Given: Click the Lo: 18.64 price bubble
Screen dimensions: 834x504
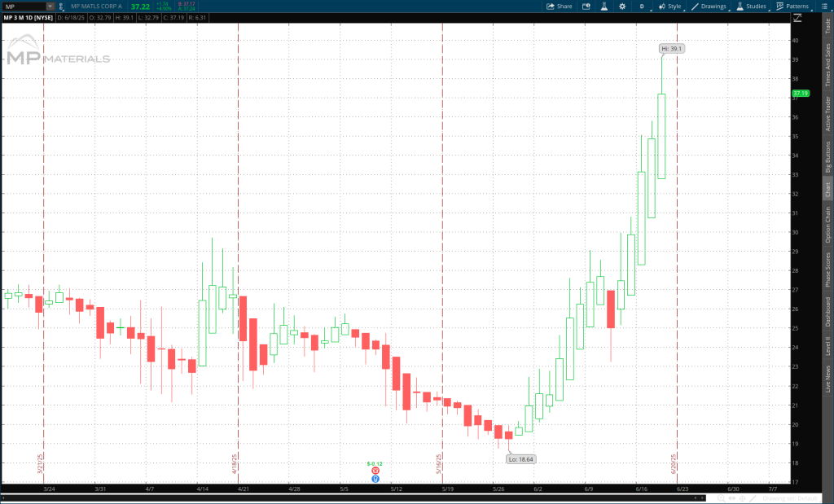Looking at the screenshot, I should [520, 459].
